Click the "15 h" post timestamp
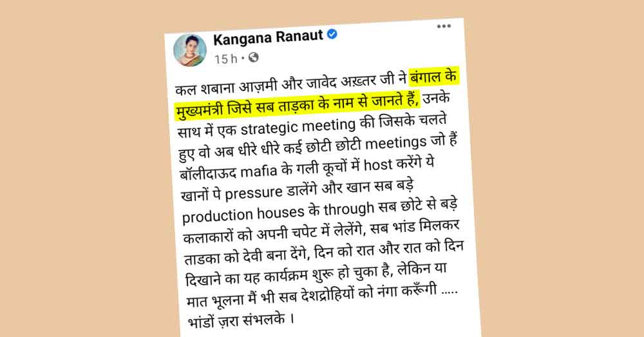Image resolution: width=644 pixels, height=337 pixels. click(225, 59)
